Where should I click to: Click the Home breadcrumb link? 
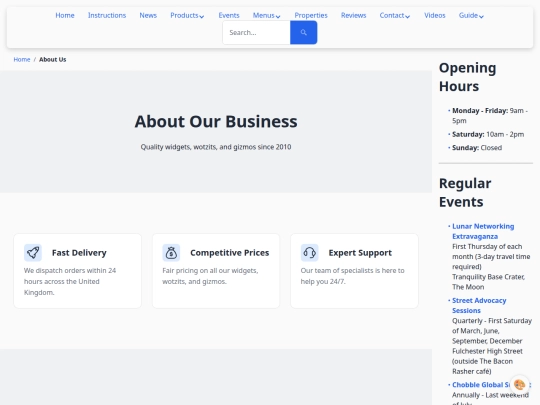click(x=22, y=60)
